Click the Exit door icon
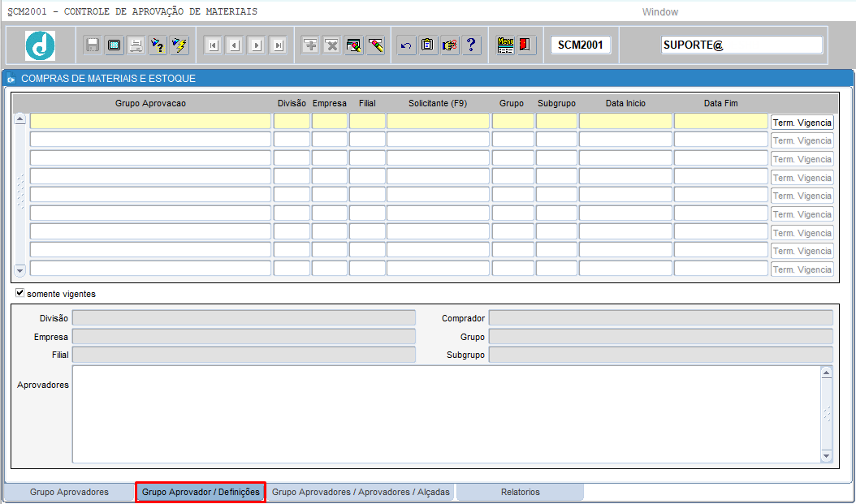 click(x=527, y=45)
